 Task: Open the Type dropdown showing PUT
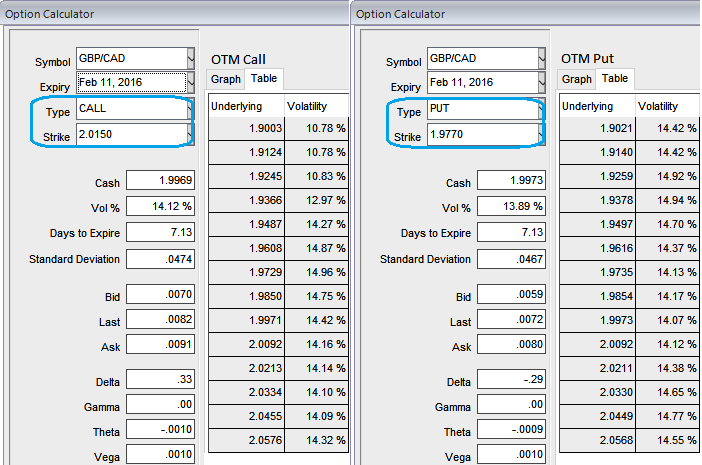(x=540, y=110)
